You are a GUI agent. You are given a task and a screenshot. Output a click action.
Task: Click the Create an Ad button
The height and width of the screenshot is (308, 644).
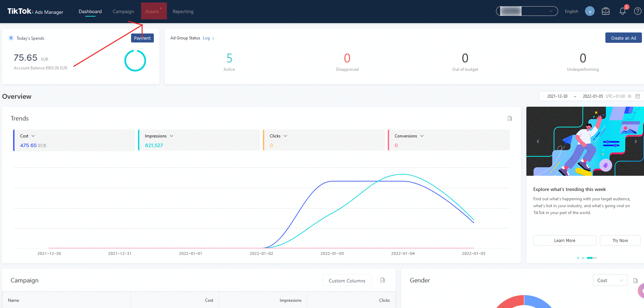(x=623, y=38)
